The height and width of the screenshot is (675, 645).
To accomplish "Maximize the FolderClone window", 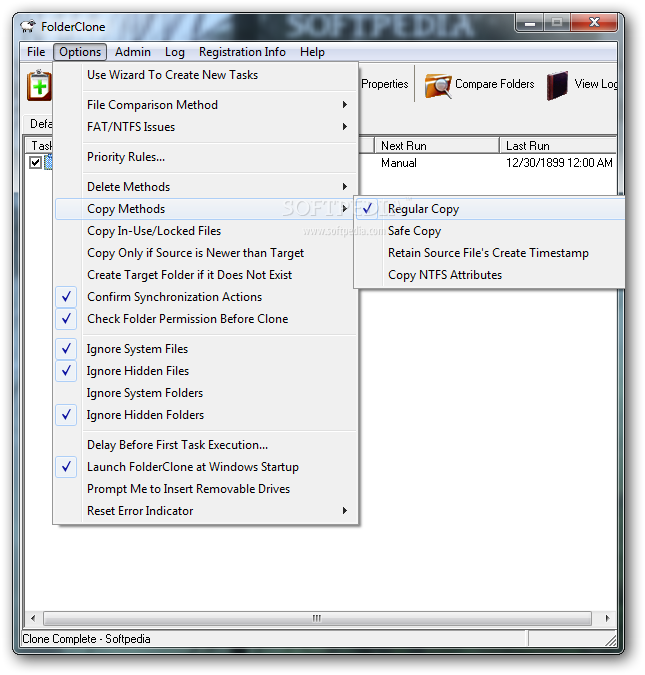I will pyautogui.click(x=557, y=23).
